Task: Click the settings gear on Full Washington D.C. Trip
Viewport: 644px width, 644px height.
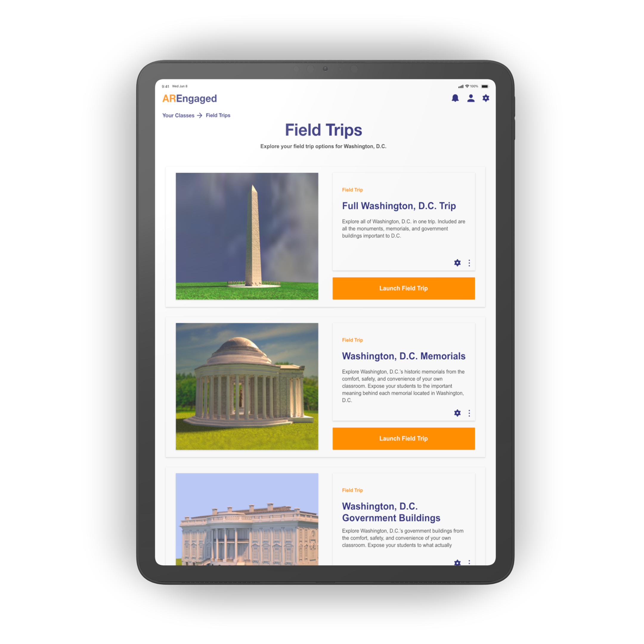Action: pos(458,262)
